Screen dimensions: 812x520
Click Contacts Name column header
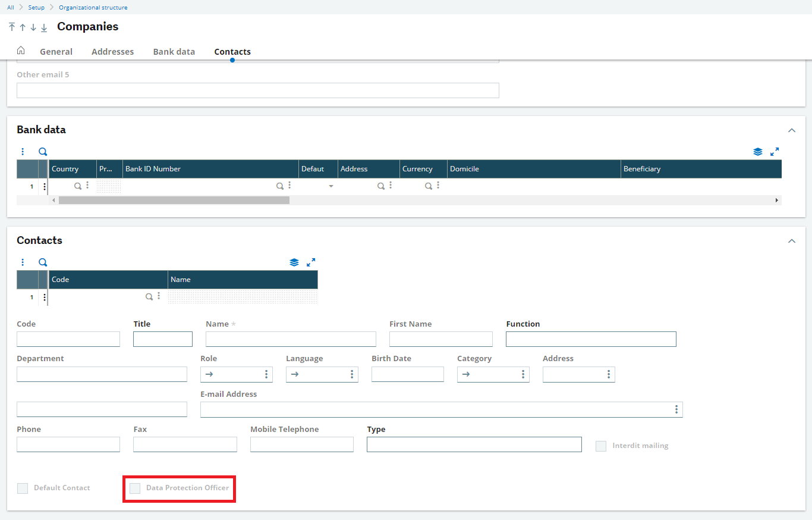click(x=243, y=280)
